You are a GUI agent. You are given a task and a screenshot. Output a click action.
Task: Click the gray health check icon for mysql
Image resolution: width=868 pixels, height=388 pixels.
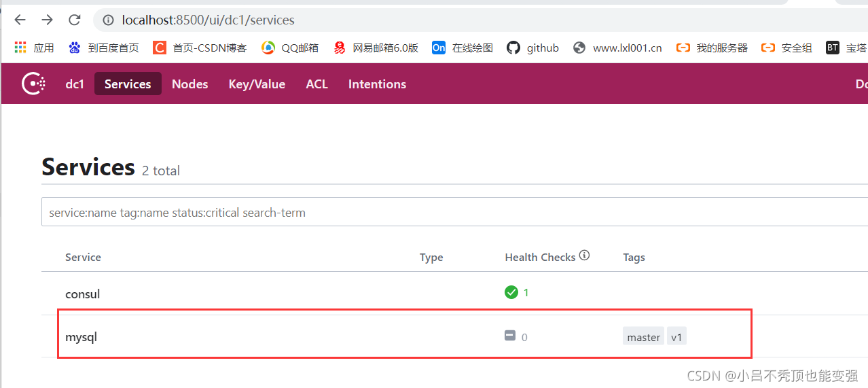click(510, 336)
